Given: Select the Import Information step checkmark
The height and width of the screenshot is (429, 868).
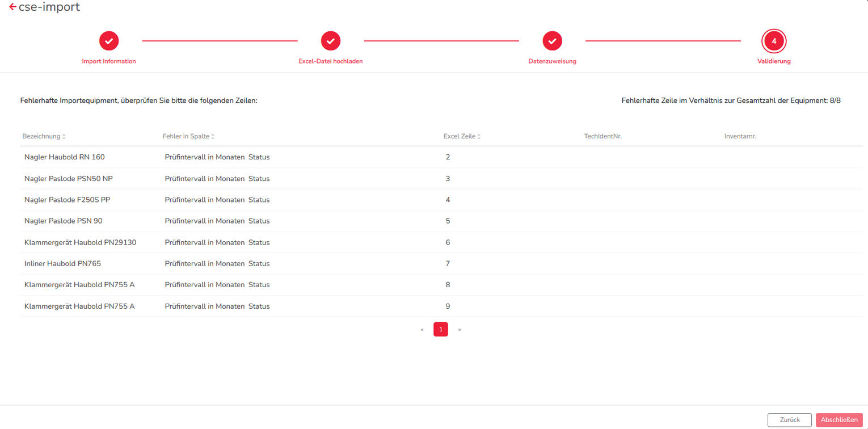Looking at the screenshot, I should click(109, 41).
